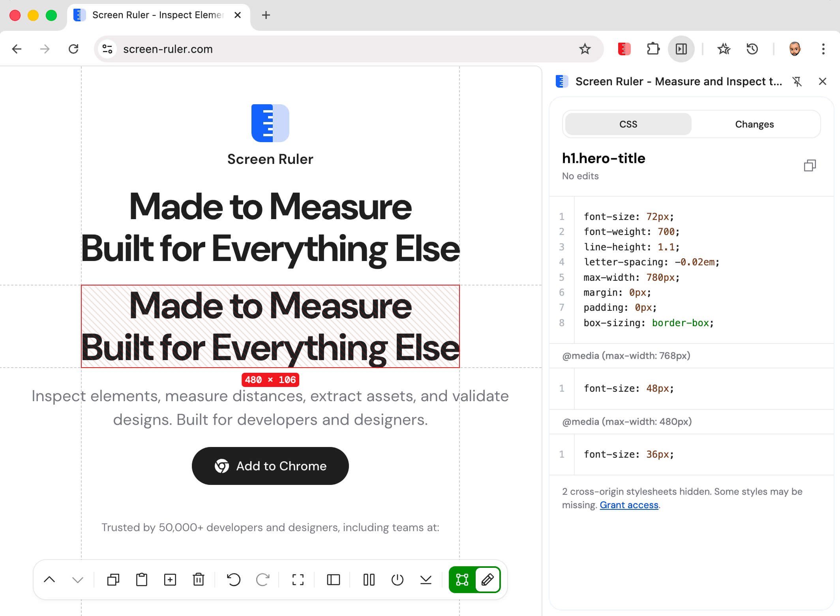This screenshot has height=616, width=840.
Task: Go forward to the next page
Action: pos(45,49)
